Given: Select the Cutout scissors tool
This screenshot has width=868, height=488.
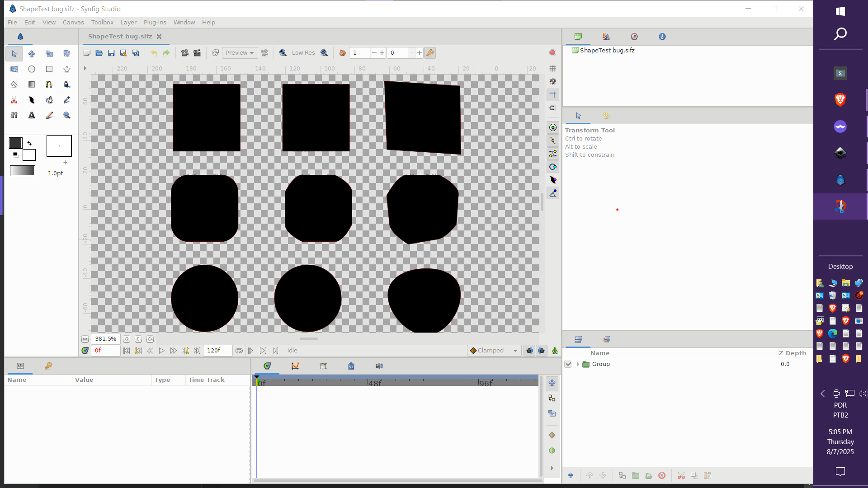Looking at the screenshot, I should 14,100.
